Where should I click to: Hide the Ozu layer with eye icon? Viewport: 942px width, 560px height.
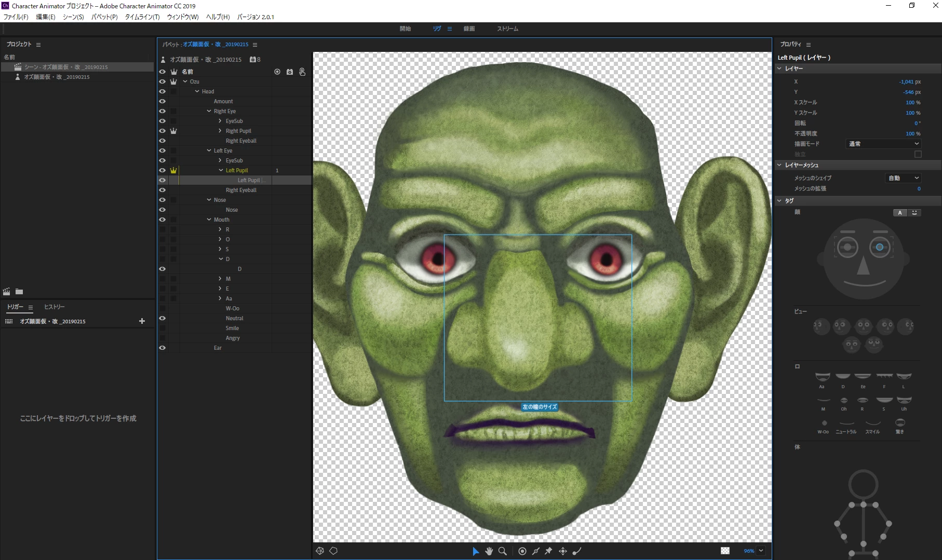click(x=163, y=81)
